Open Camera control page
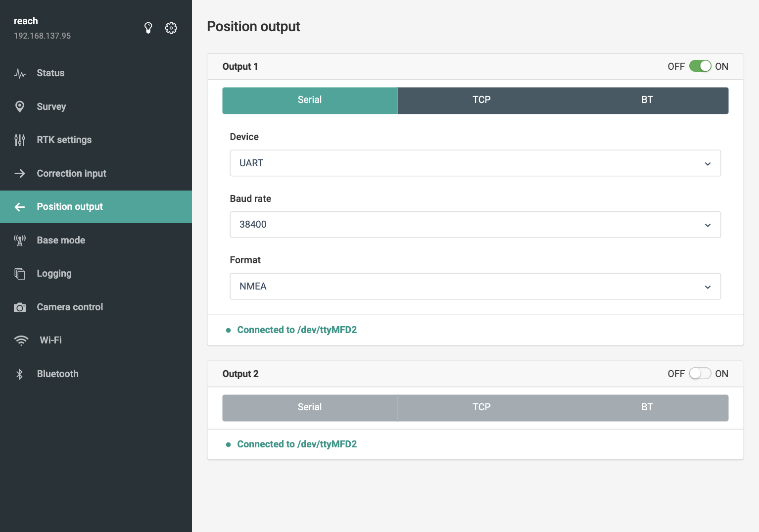759x532 pixels. coord(96,307)
